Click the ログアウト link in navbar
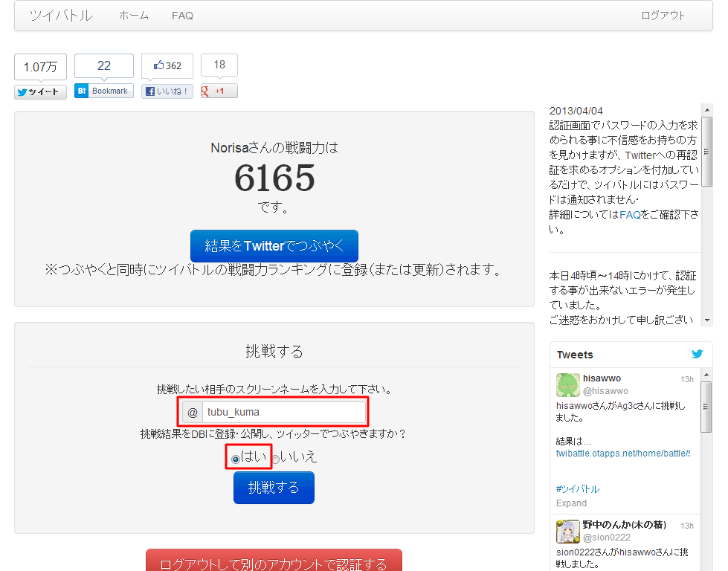The image size is (728, 571). click(x=663, y=16)
